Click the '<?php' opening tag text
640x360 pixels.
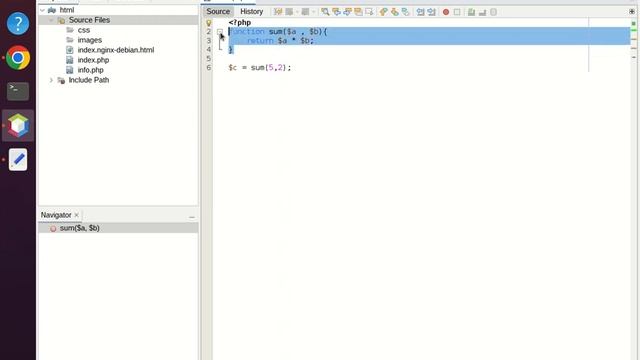tap(240, 22)
